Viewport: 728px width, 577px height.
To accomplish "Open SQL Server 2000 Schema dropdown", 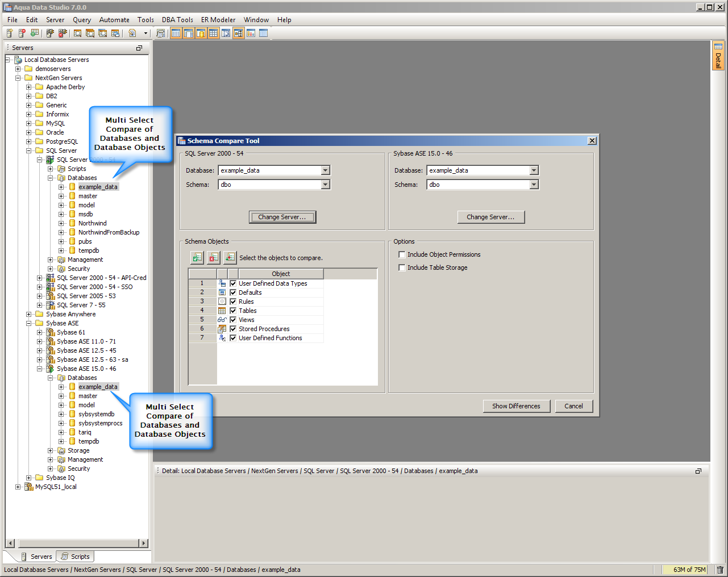I will tap(326, 185).
